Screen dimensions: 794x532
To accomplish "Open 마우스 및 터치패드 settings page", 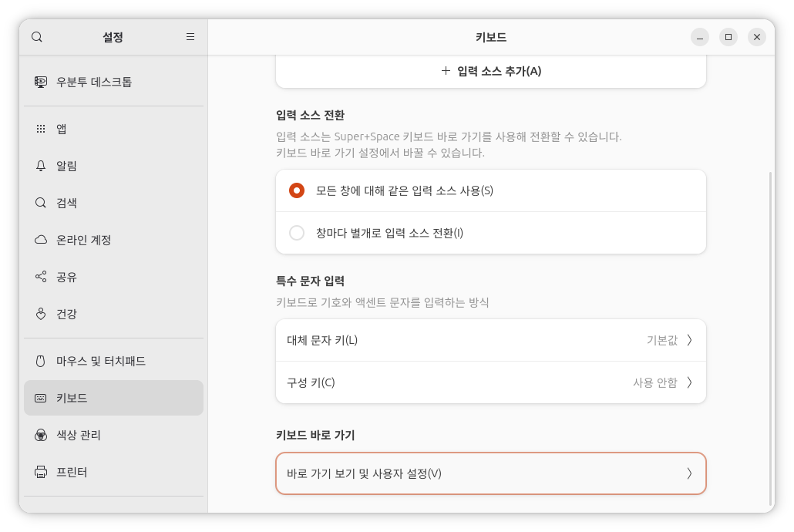I will pos(100,361).
